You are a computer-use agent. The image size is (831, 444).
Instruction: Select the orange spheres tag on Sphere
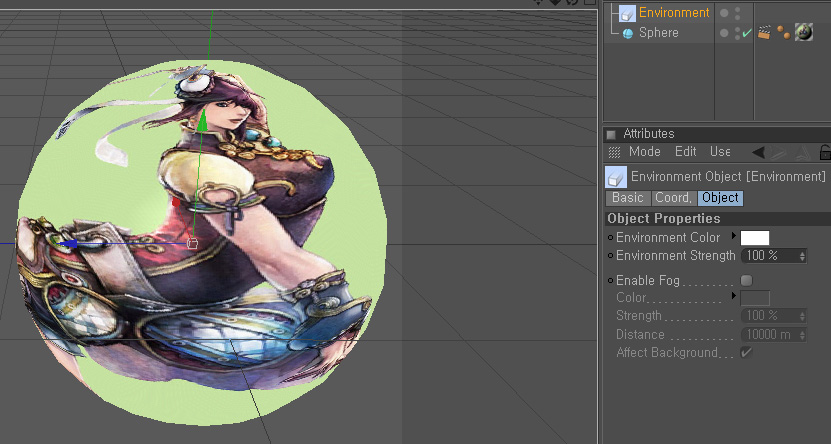(784, 33)
